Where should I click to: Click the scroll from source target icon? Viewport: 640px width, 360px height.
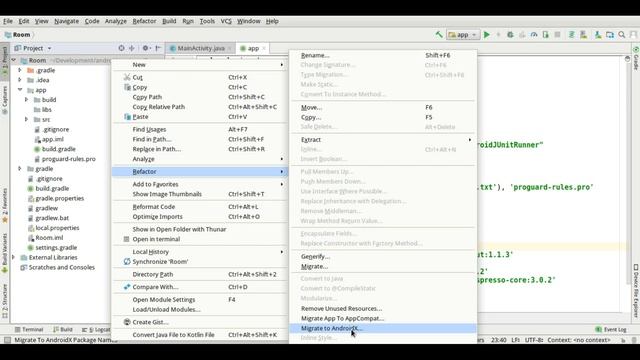pos(121,48)
